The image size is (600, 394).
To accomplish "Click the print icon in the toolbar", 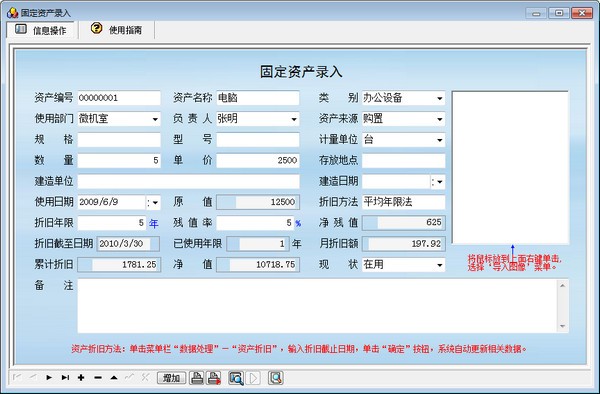I will point(197,378).
